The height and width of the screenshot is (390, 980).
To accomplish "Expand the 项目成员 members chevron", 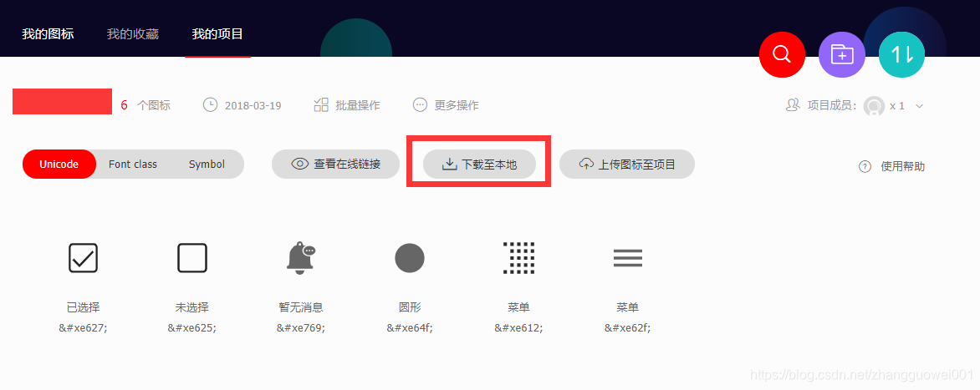I will [919, 106].
